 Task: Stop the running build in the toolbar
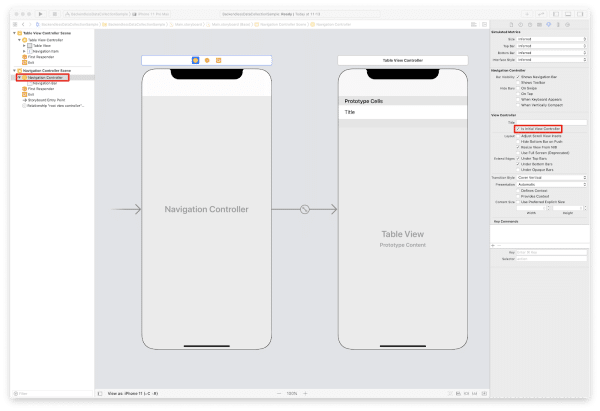(55, 14)
